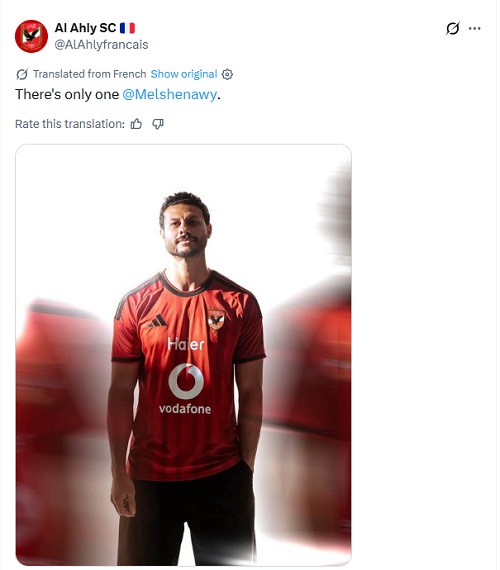This screenshot has width=500, height=570.
Task: Rate the translation with thumbs down
Action: coord(157,124)
